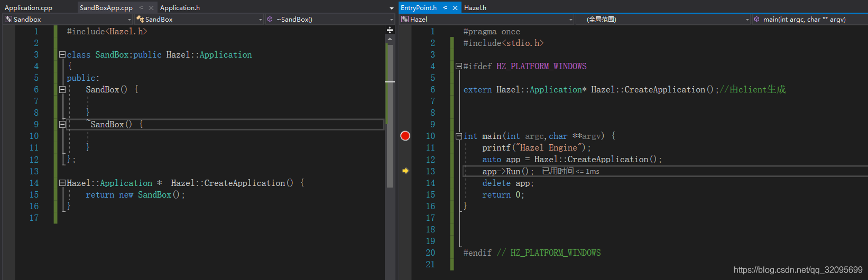Switch to the EntryPoint.h tab
The height and width of the screenshot is (280, 868).
click(418, 7)
